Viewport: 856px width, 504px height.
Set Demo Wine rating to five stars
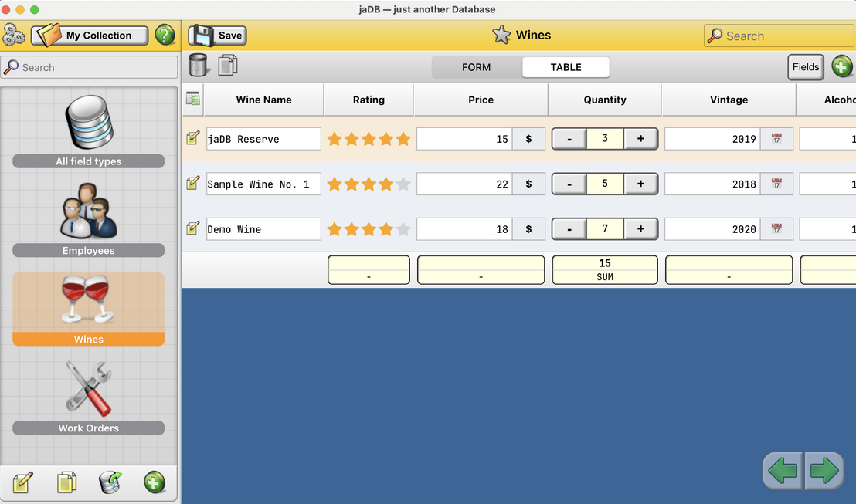click(403, 229)
